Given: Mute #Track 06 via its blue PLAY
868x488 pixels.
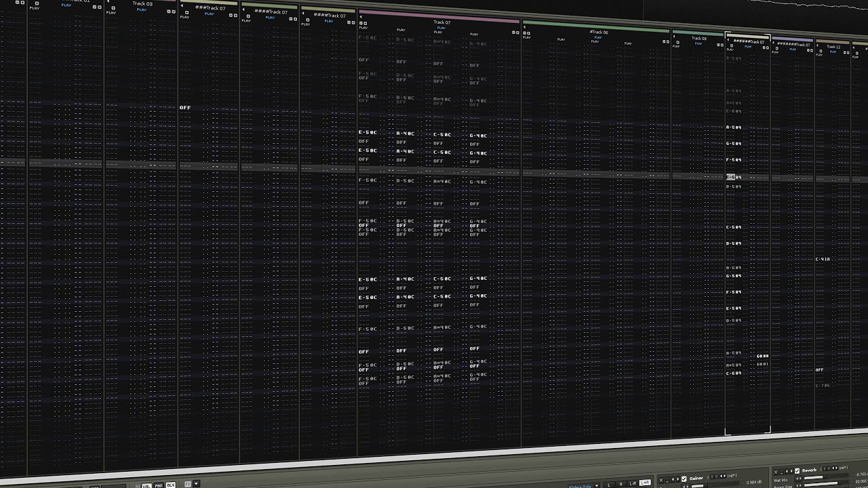Looking at the screenshot, I should click(598, 37).
